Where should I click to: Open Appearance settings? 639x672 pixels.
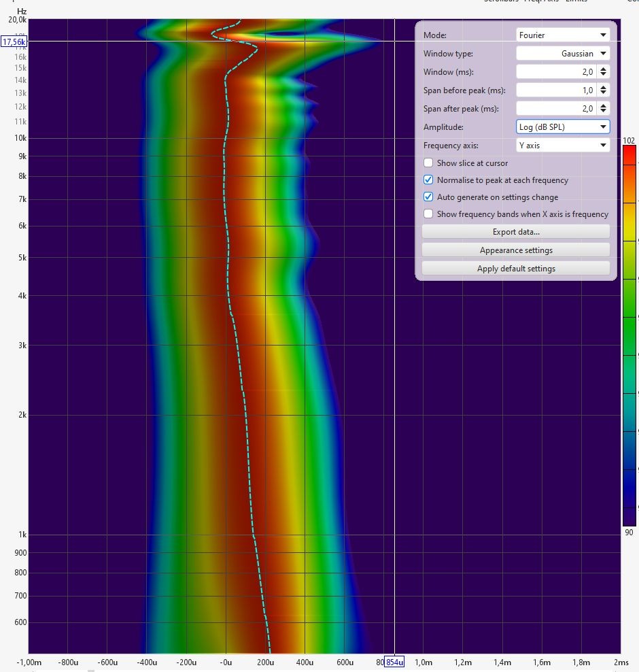click(516, 250)
